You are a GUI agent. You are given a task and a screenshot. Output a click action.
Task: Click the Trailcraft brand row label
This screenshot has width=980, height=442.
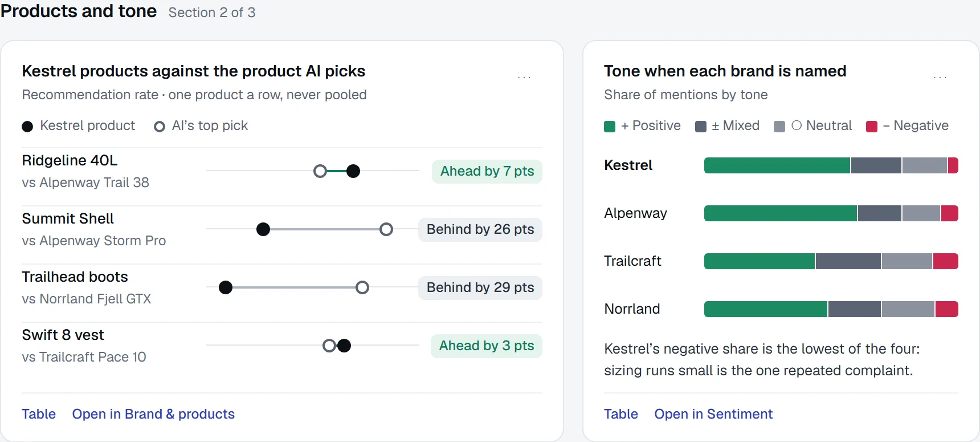point(632,261)
